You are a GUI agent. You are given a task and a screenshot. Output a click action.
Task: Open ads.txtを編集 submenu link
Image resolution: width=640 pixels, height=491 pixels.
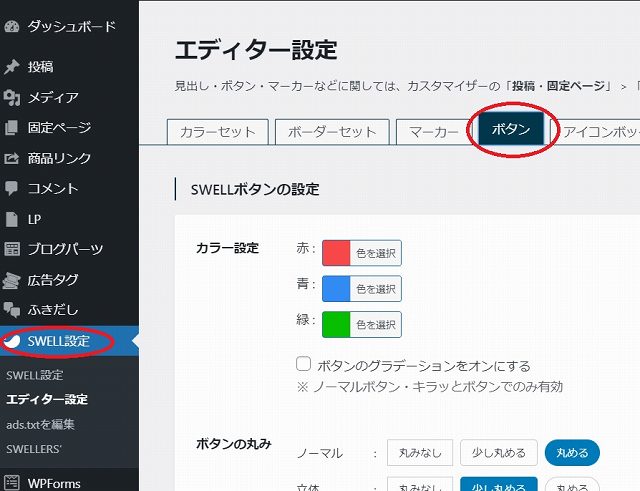[40, 424]
